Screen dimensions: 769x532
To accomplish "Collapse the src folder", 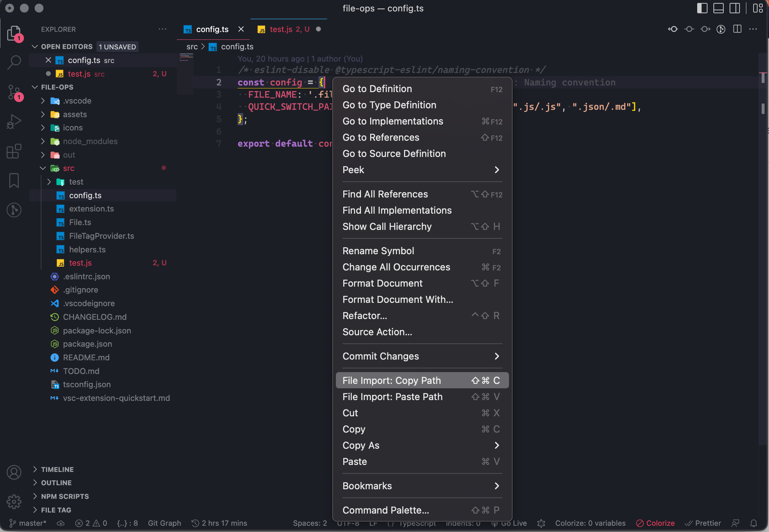I will pyautogui.click(x=43, y=168).
